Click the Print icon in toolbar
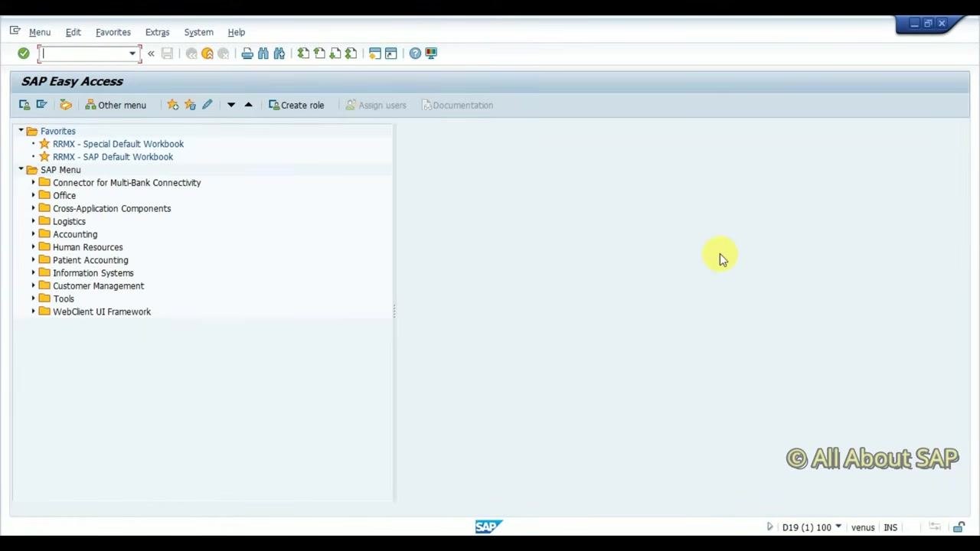Screen dimensions: 980x551 coord(247,54)
